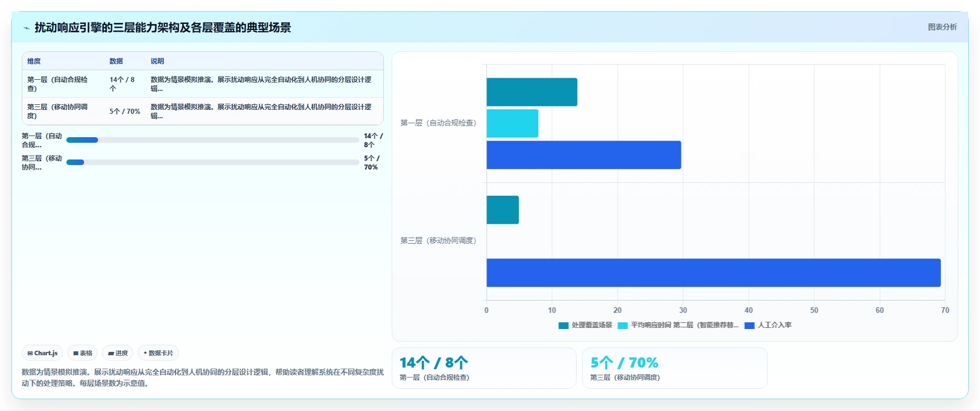Screen dimensions: 980x411
Task: Toggle the 平均响应时间 legend series
Action: (678, 325)
